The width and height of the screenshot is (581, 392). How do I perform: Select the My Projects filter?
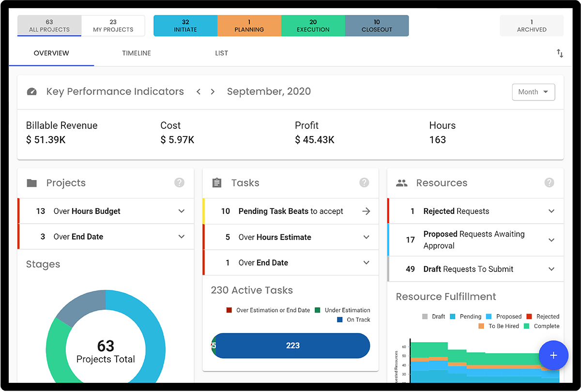pyautogui.click(x=113, y=26)
